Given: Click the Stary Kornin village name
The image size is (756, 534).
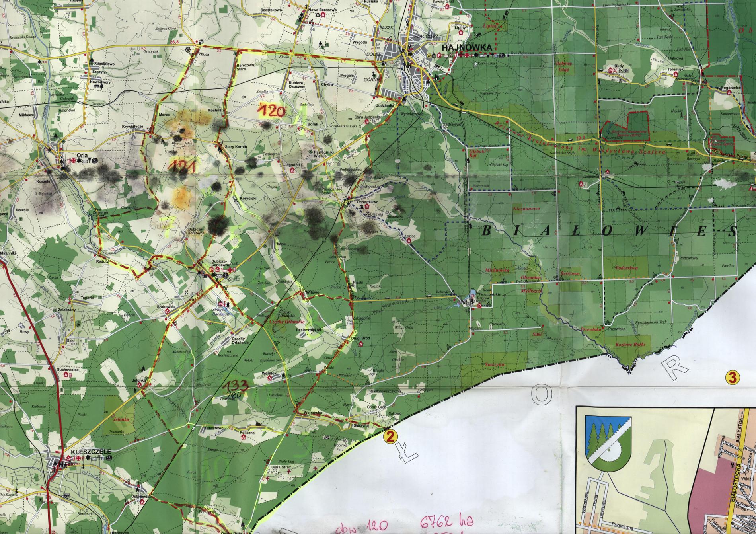Looking at the screenshot, I should (236, 147).
